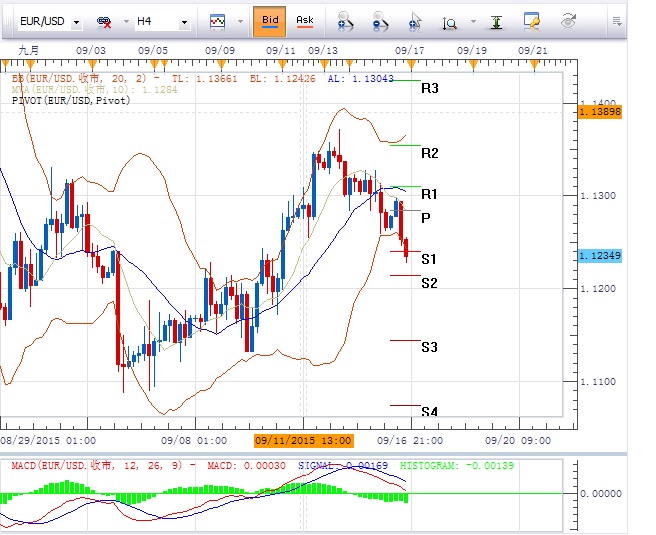Click the unlink chart chain icon
This screenshot has width=656, height=535.
[103, 22]
